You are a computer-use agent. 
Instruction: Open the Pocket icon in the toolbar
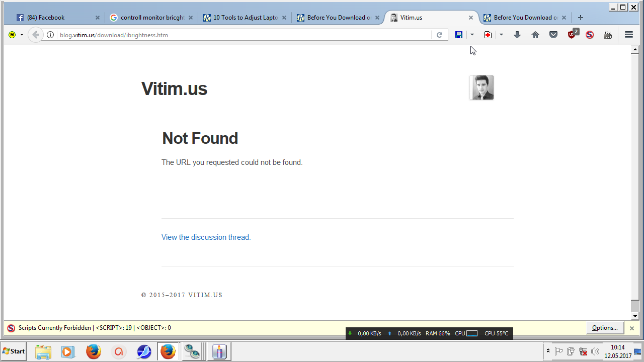click(553, 35)
